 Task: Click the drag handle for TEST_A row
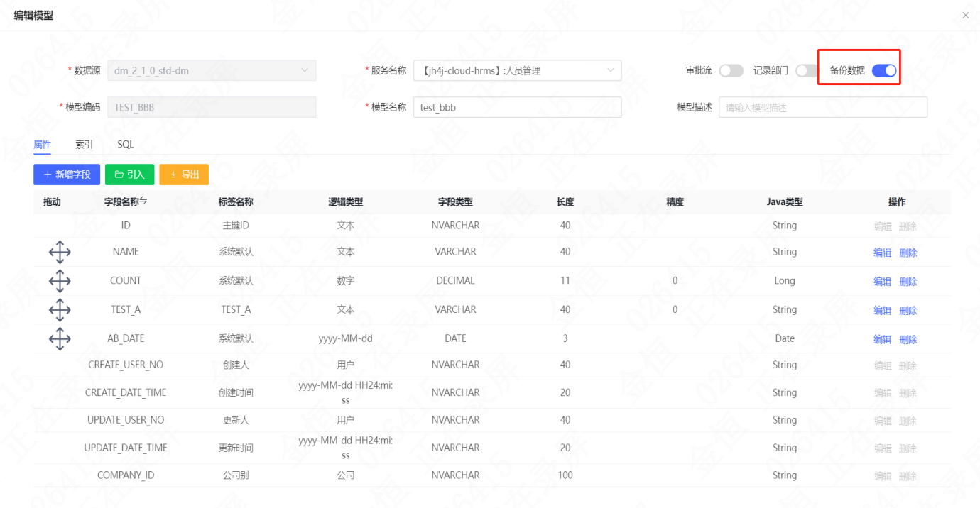(60, 310)
